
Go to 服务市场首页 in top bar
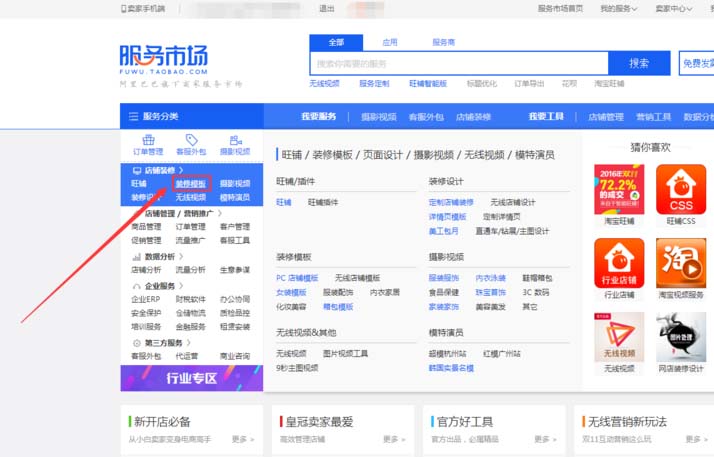[560, 8]
